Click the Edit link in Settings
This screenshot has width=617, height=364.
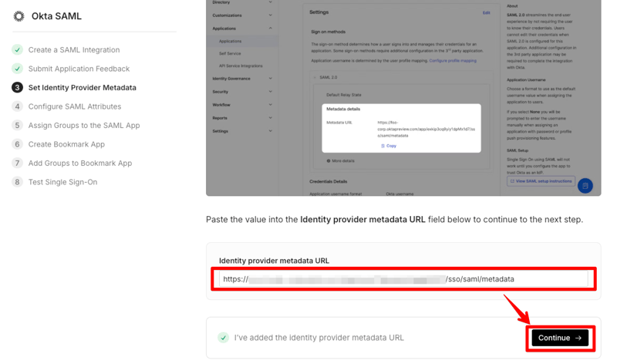click(x=486, y=13)
